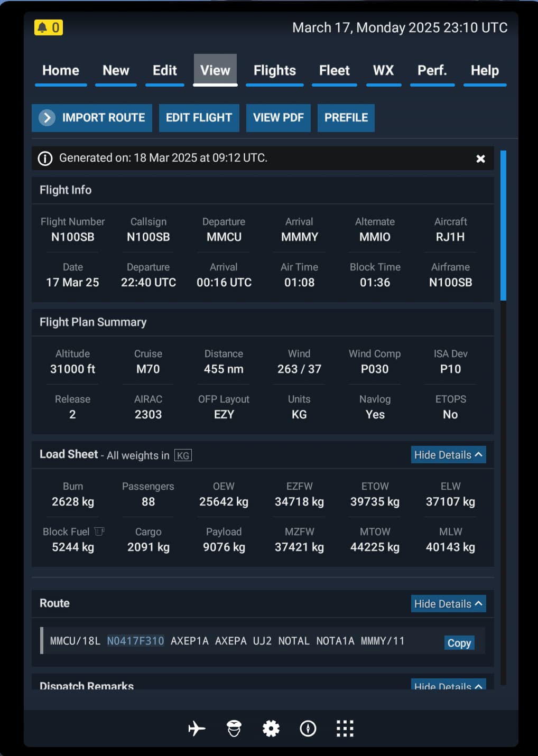Open the Flights tab
The height and width of the screenshot is (756, 538).
(275, 71)
